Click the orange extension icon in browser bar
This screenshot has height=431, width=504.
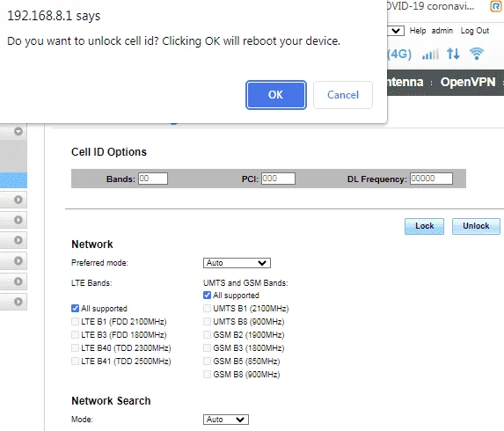[x=495, y=6]
